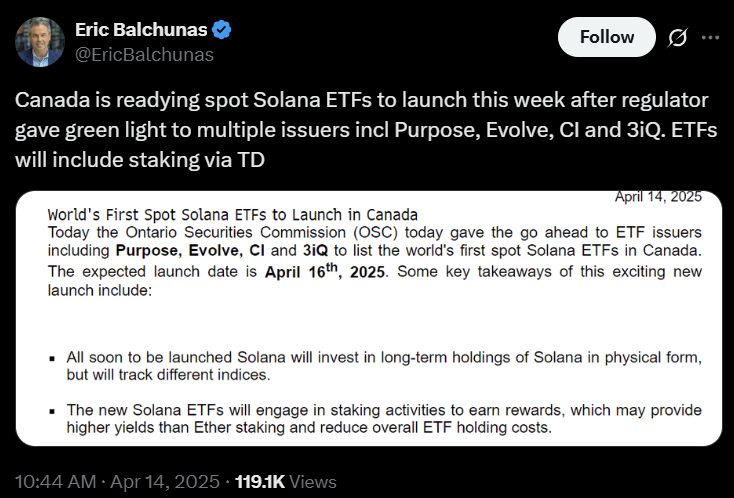Open the Grok slashed-circle icon
The height and width of the screenshot is (498, 734).
coord(677,37)
